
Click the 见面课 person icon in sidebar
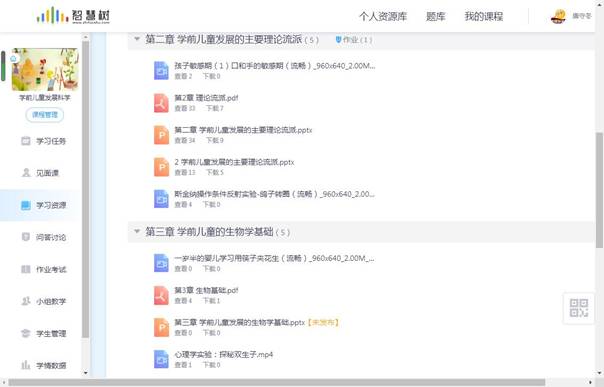(26, 173)
